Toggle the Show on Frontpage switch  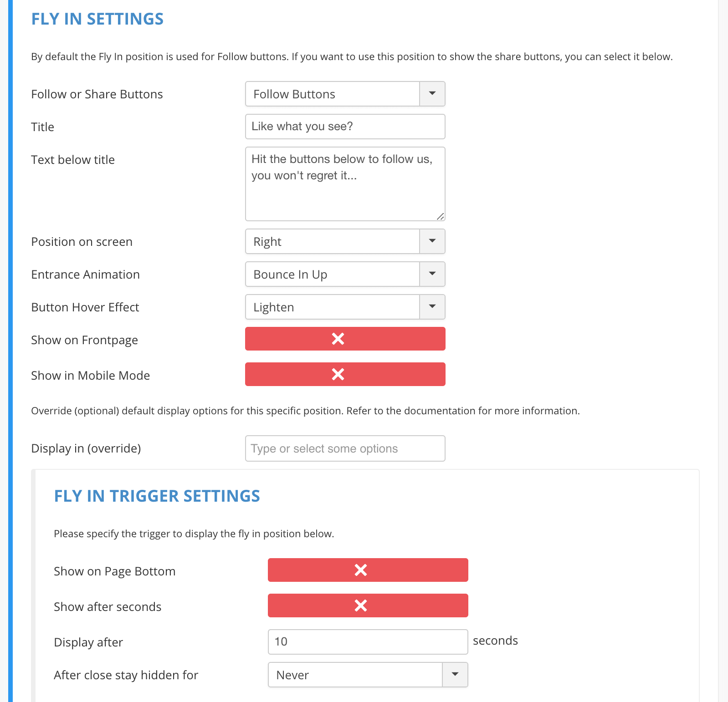pyautogui.click(x=345, y=339)
